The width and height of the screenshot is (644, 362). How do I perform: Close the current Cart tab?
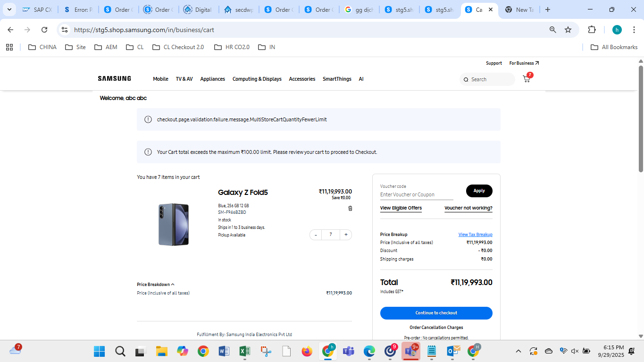coord(491,9)
